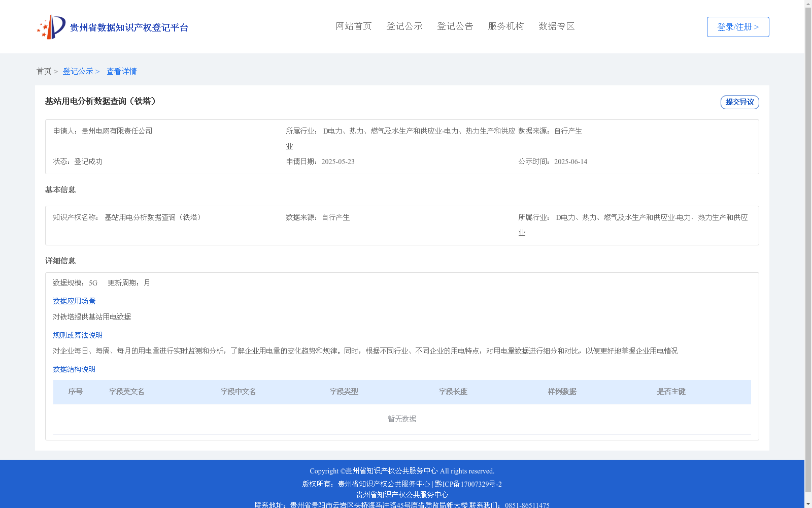This screenshot has height=508, width=812.
Task: Click the scrollbar down arrow
Action: pyautogui.click(x=808, y=504)
